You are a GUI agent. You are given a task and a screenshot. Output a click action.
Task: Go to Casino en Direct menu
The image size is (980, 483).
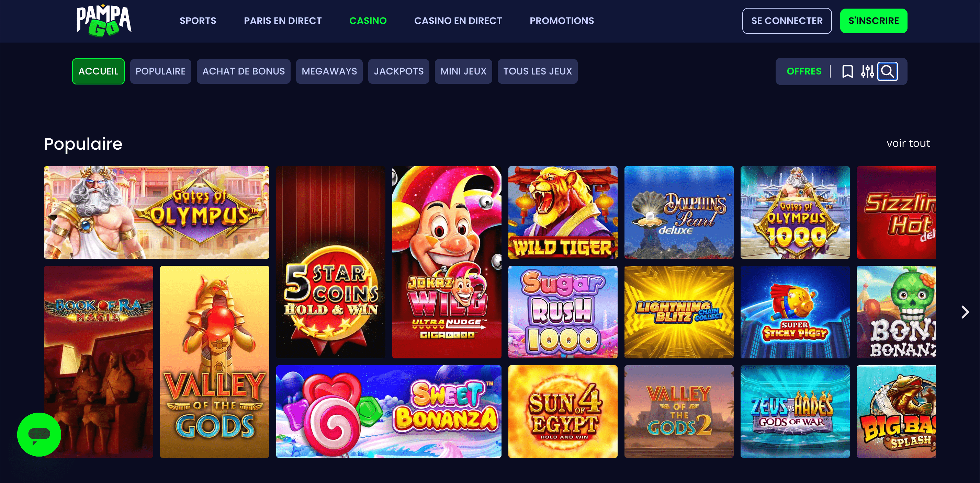tap(458, 21)
